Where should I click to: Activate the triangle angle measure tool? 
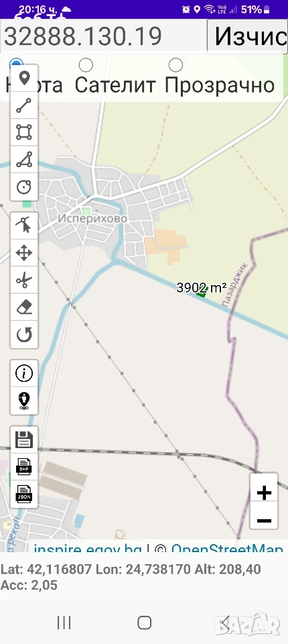point(24,160)
